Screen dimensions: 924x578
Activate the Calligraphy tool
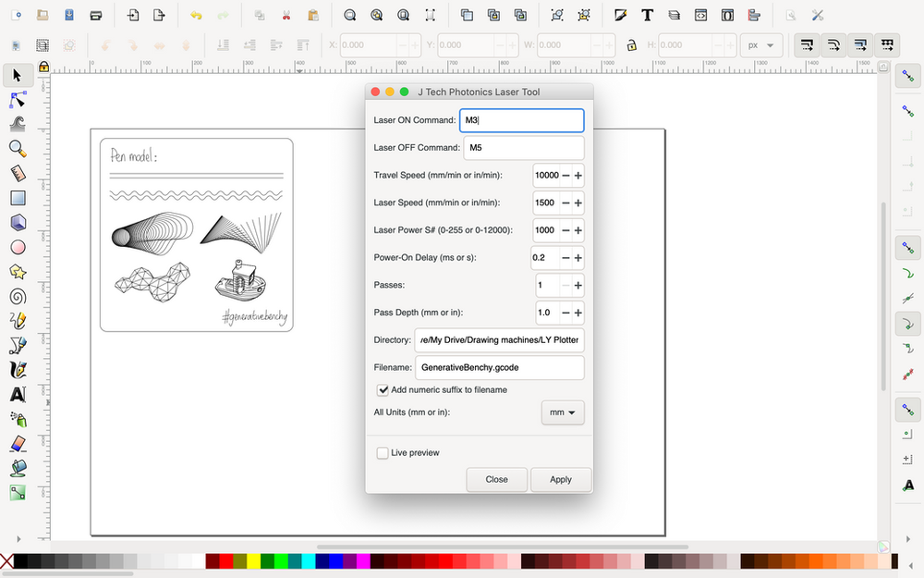[18, 369]
